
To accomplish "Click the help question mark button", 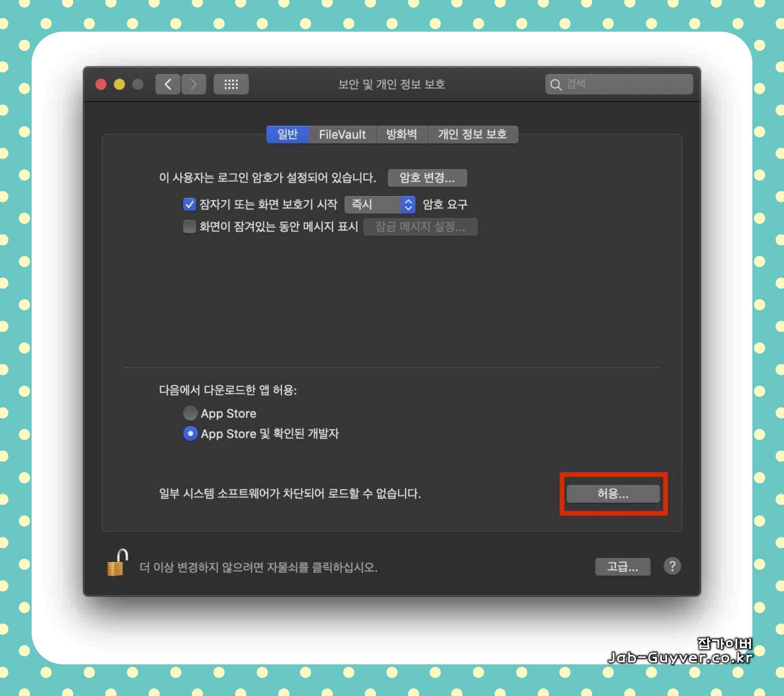I will pyautogui.click(x=672, y=566).
